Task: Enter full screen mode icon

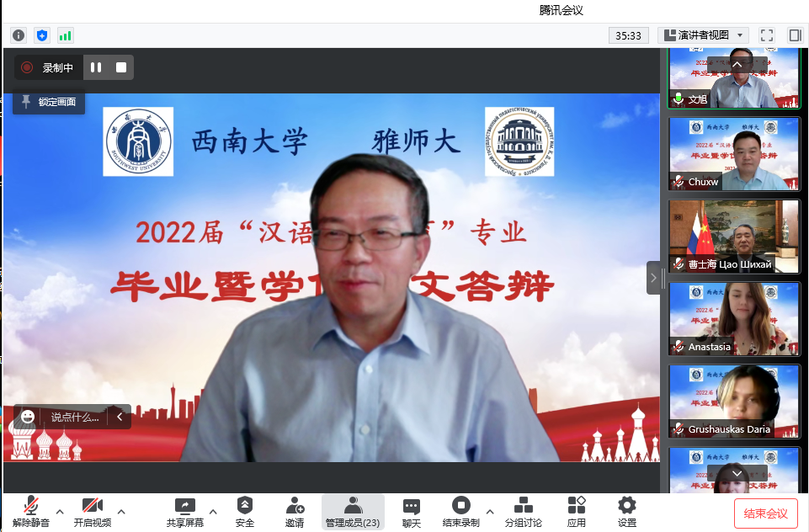Action: pyautogui.click(x=766, y=35)
